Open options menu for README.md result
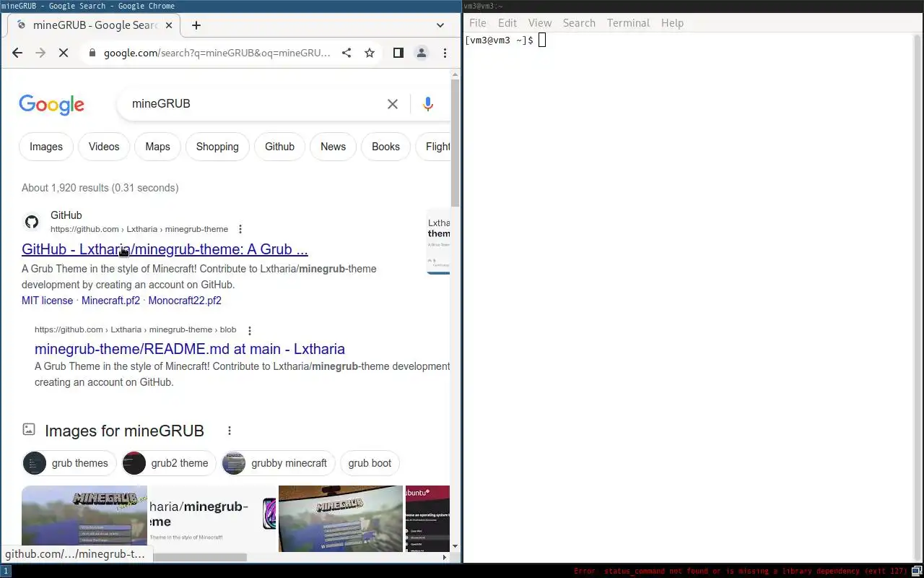 click(x=250, y=330)
